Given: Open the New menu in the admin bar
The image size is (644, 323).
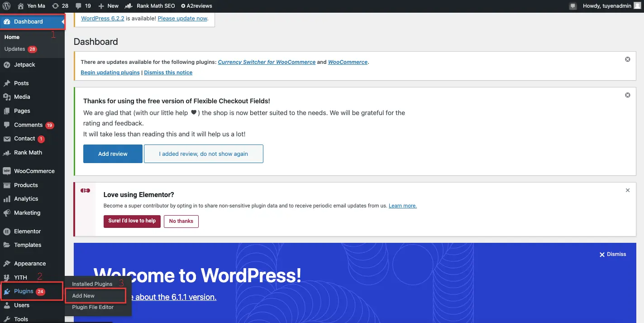Looking at the screenshot, I should tap(108, 6).
